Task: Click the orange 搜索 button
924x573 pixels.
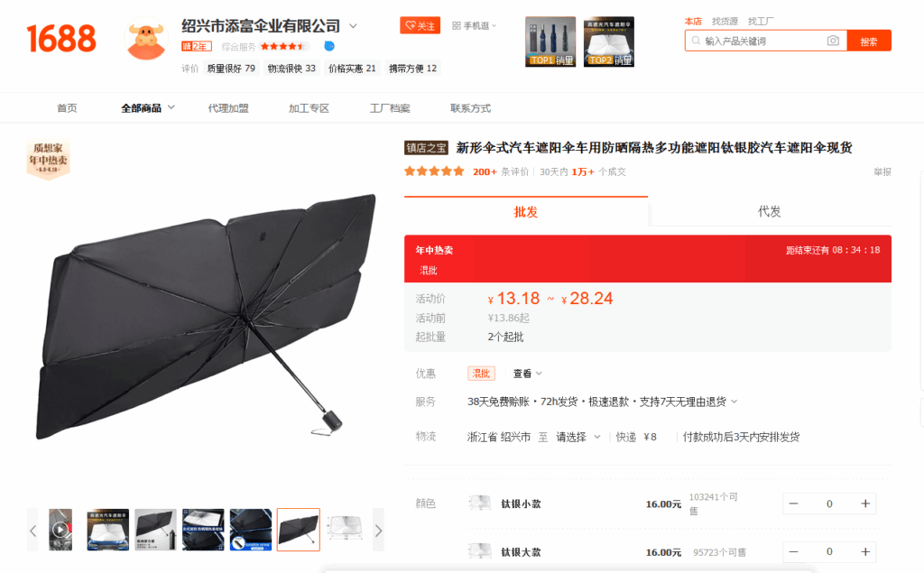Action: point(869,41)
